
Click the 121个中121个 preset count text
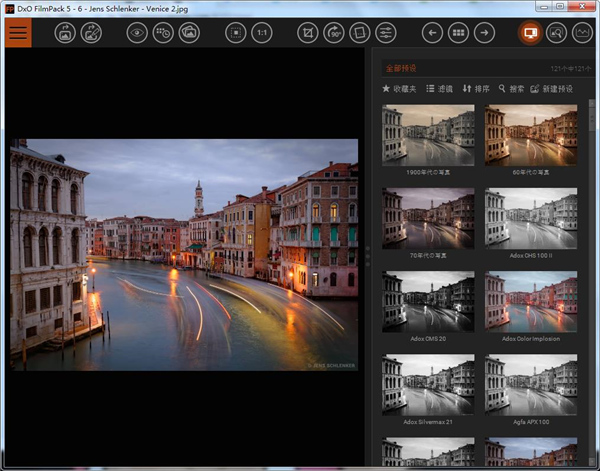[x=571, y=69]
